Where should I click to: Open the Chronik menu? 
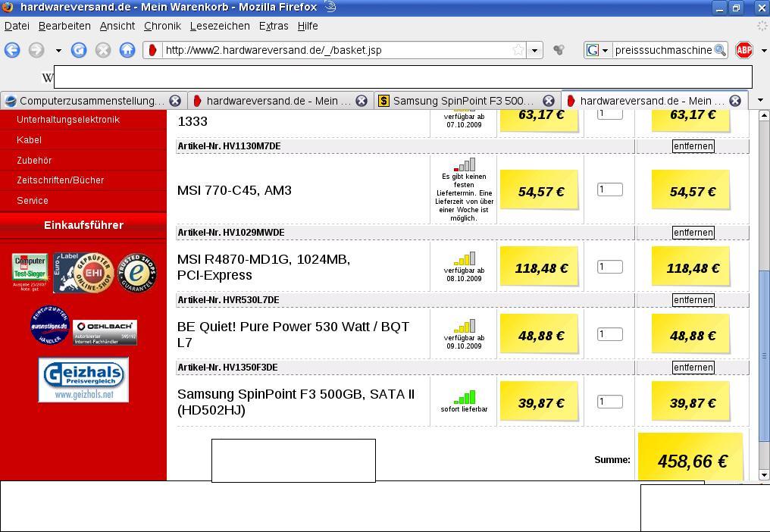(x=162, y=26)
